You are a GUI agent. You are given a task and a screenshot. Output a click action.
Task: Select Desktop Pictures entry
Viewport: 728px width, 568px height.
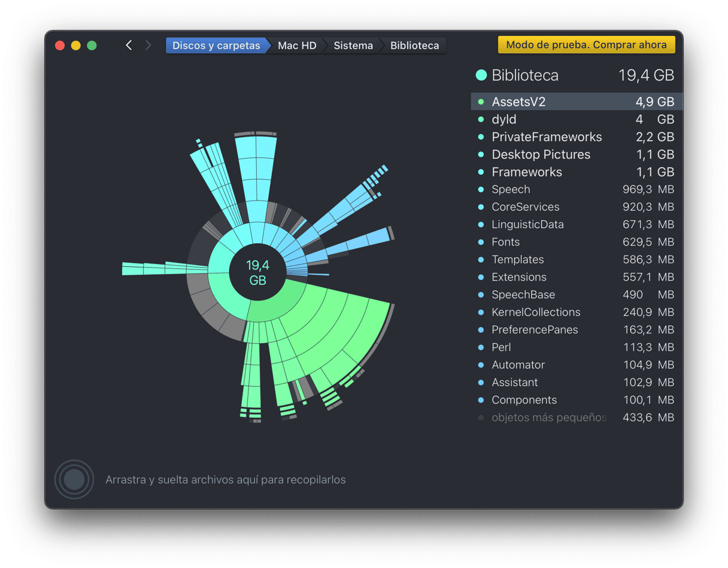(x=577, y=154)
